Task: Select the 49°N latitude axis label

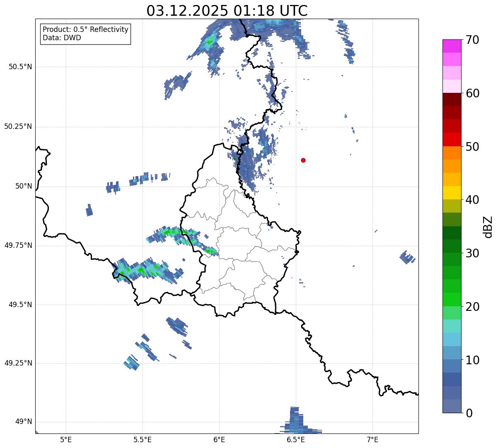Action: (x=24, y=422)
